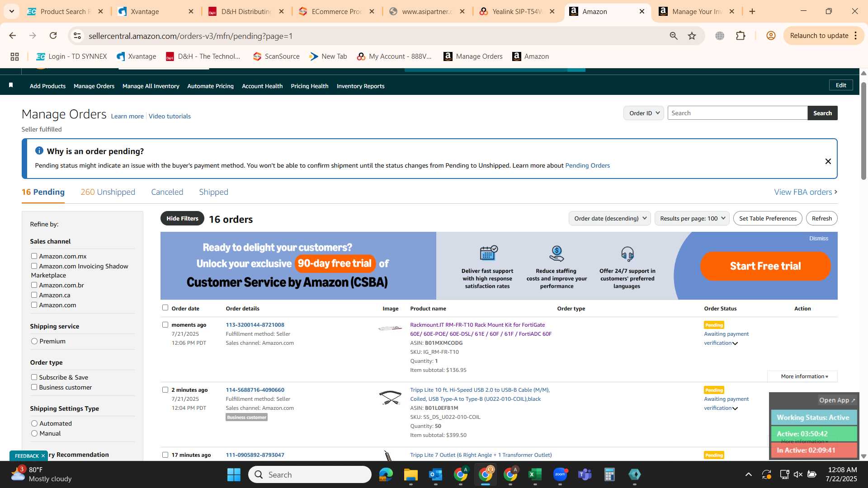Screen dimensions: 868x488
Task: Expand Awaiting payment verification for Tripp Lite cable order
Action: point(735,408)
